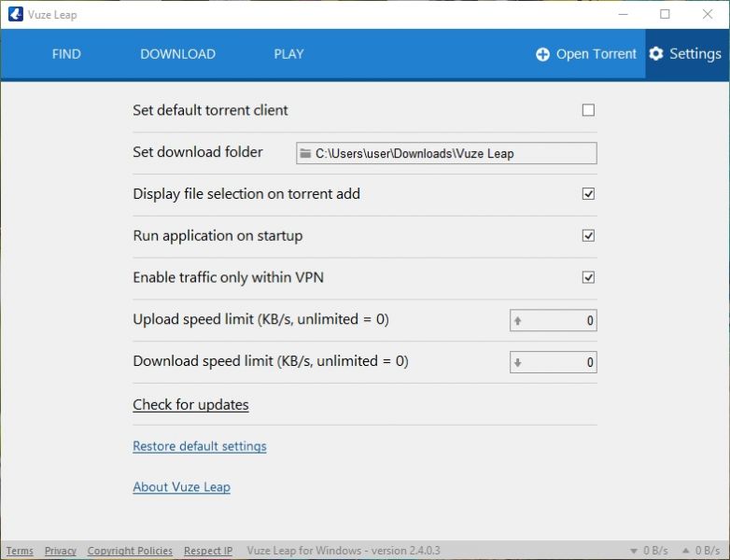Screen dimensions: 730x560
Task: Click the upload speed limit value field
Action: (554, 320)
